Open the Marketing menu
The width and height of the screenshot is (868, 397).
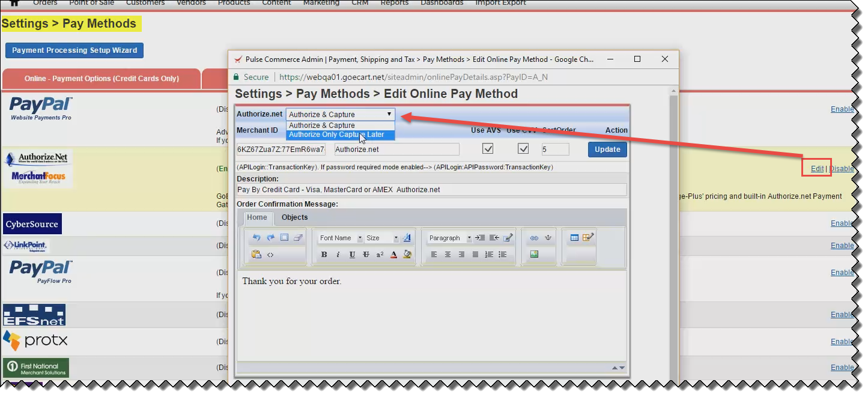[321, 3]
